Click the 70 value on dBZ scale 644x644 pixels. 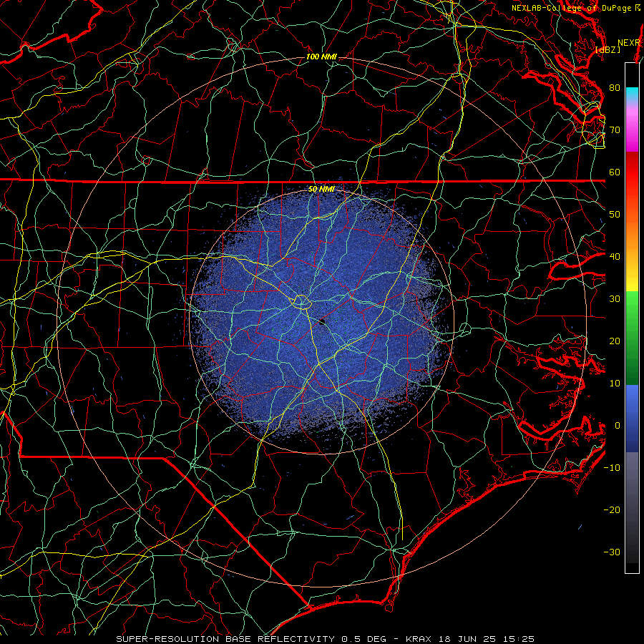(x=615, y=130)
